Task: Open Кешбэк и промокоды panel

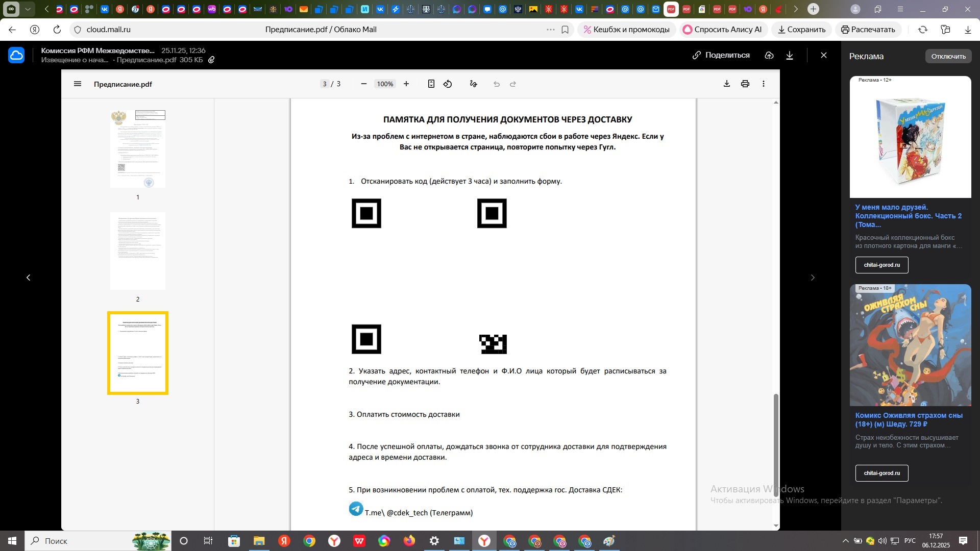Action: pos(626,30)
